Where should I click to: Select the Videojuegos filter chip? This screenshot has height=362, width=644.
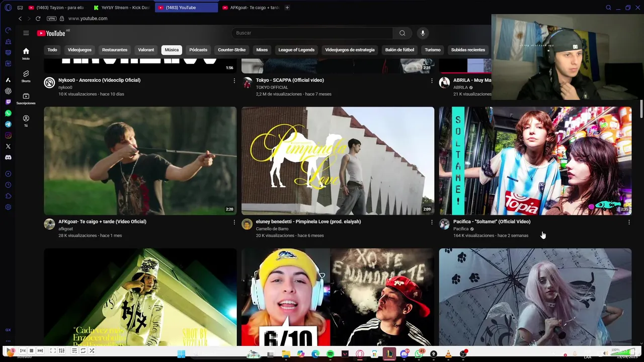tap(79, 50)
